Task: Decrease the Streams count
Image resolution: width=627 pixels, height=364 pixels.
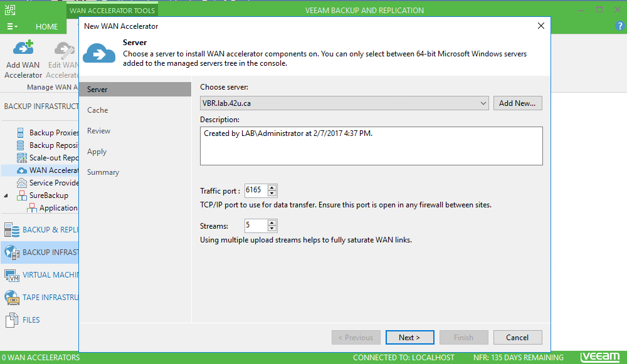Action: click(272, 229)
